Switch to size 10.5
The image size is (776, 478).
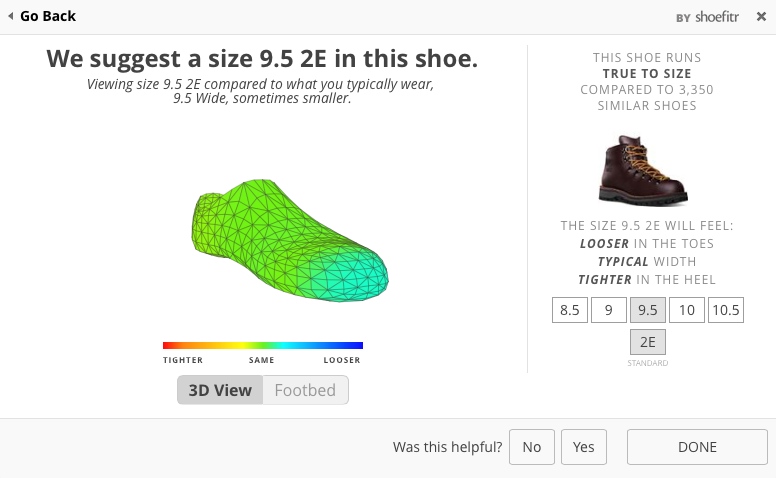point(726,310)
